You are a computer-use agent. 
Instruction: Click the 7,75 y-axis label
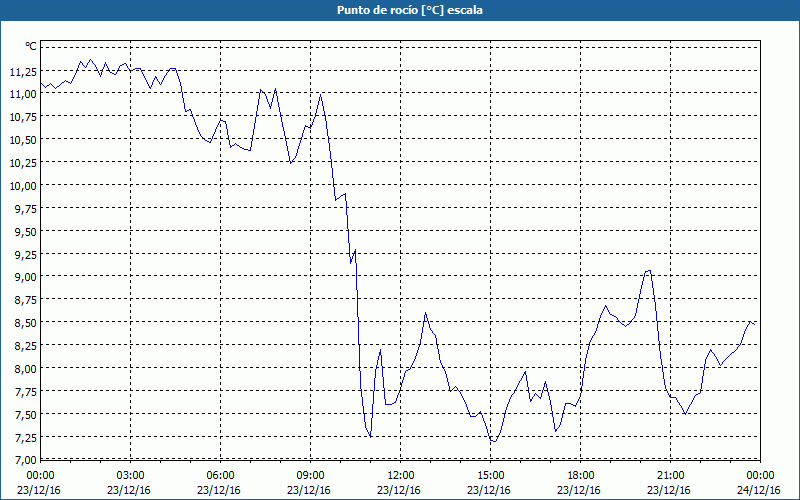coord(26,392)
